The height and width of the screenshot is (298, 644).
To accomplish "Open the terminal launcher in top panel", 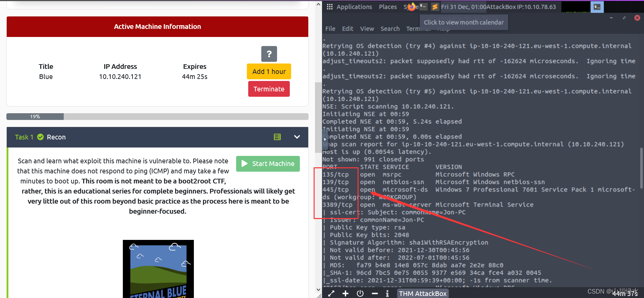I will click(423, 7).
